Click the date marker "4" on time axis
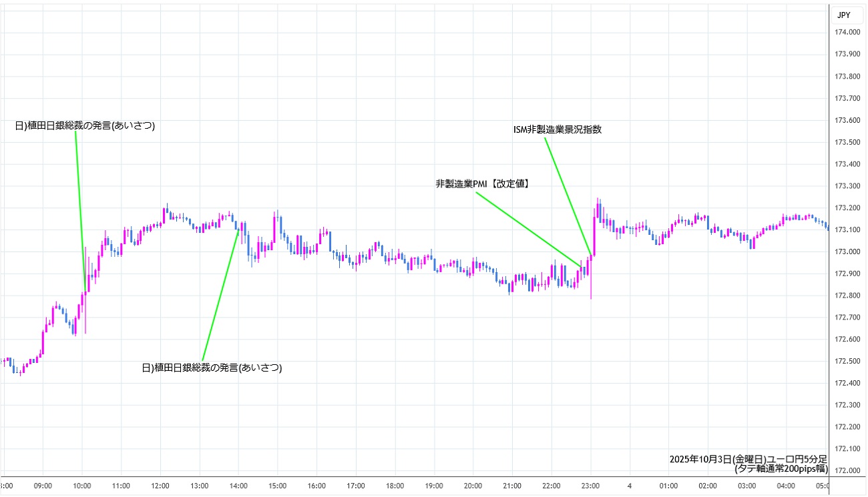868x497 pixels. 629,486
